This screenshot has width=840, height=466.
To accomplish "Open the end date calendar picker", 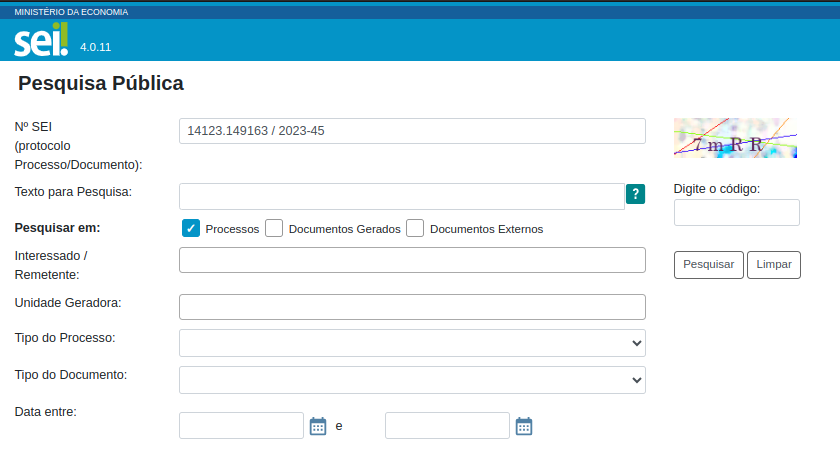I will point(524,426).
